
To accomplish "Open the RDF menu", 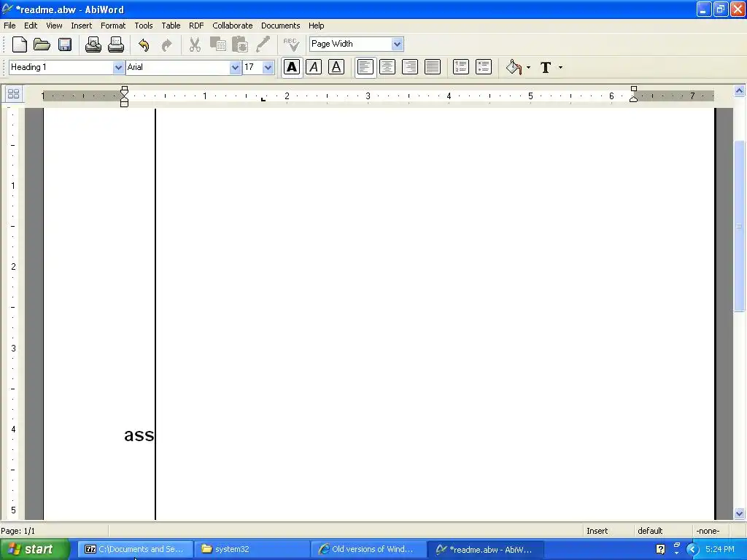I will pos(196,26).
